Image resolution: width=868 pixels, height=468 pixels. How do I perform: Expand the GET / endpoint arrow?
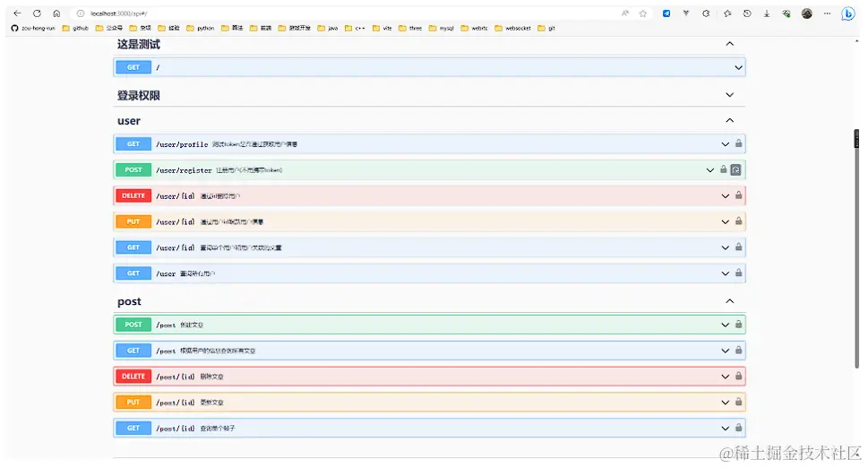[x=738, y=67]
